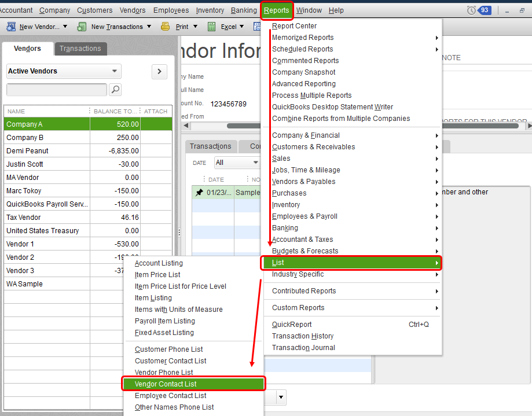Expand Vendors & Payables submenu
Image resolution: width=532 pixels, height=416 pixels.
click(x=436, y=182)
